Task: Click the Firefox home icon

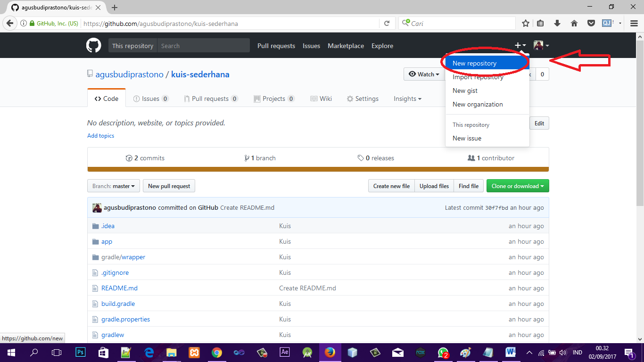Action: pos(574,23)
